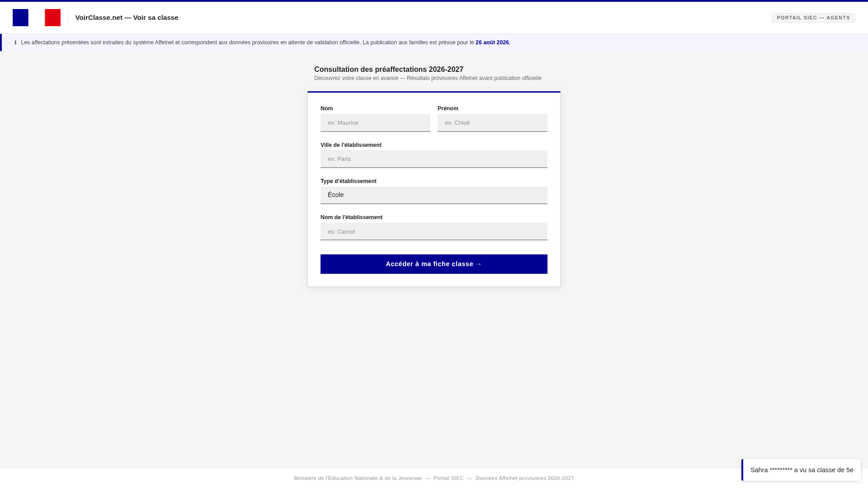Viewport: 868px width, 488px height.
Task: Click the Découvrez votre classe en avance subtitle
Action: (428, 78)
